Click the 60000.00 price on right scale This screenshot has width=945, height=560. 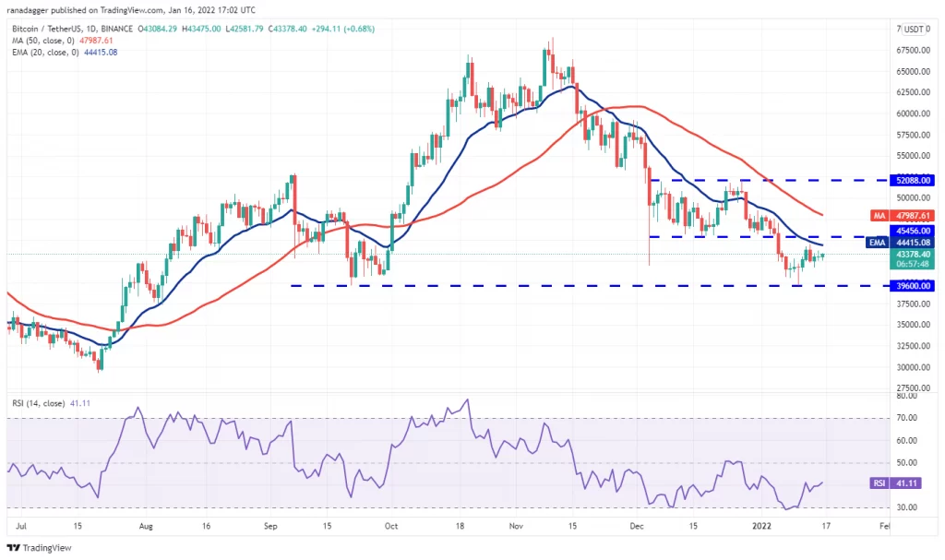tap(913, 113)
